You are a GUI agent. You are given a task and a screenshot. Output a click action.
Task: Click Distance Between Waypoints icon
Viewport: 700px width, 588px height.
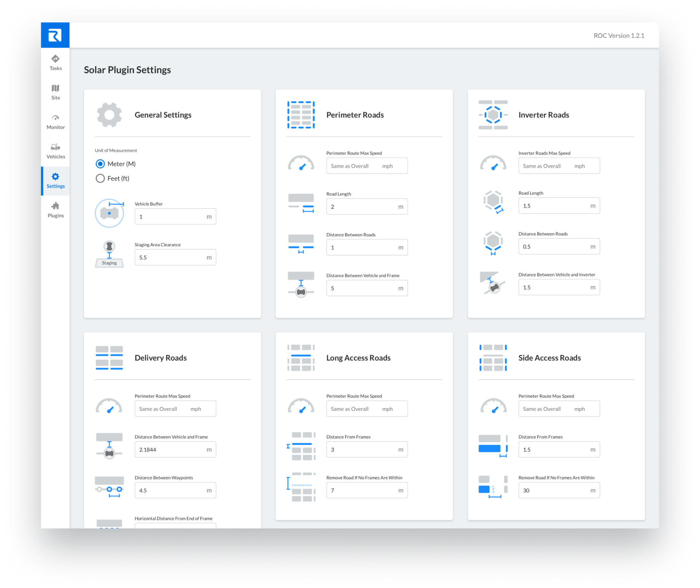tap(109, 487)
